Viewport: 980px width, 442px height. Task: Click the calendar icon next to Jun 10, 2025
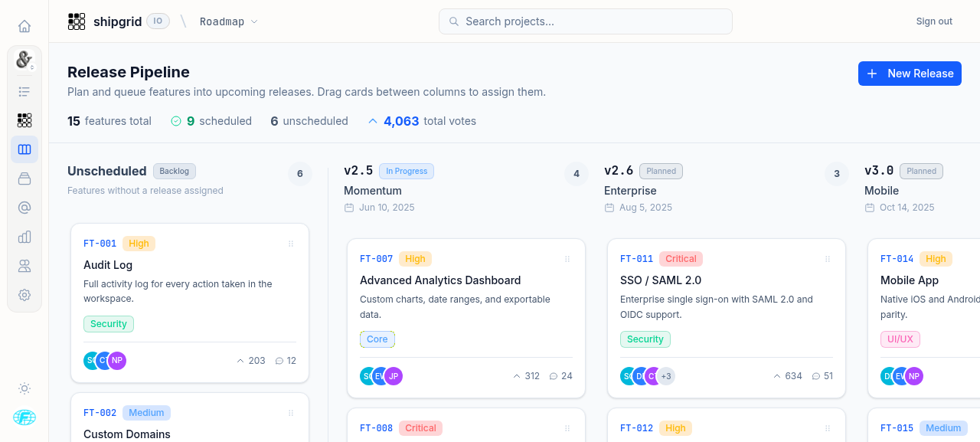pyautogui.click(x=349, y=208)
